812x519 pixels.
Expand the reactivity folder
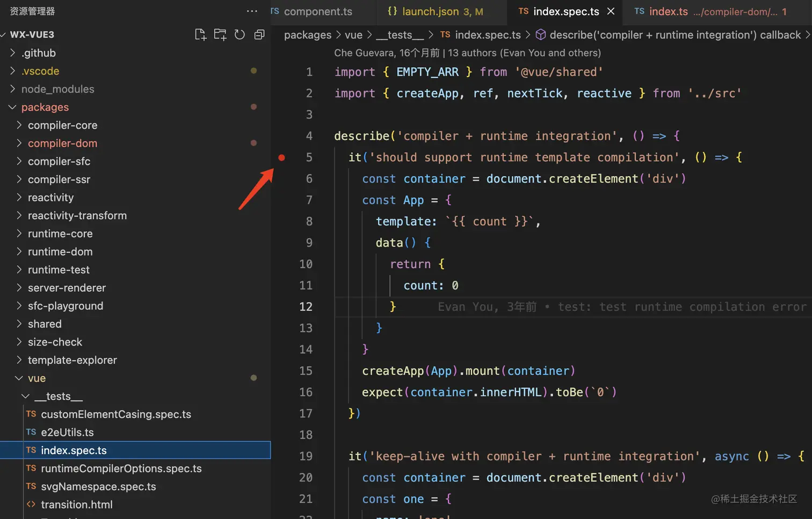click(x=135, y=198)
